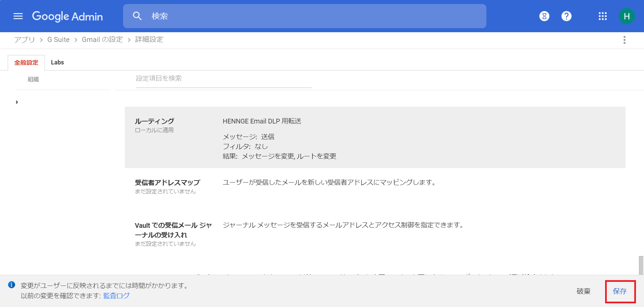The height and width of the screenshot is (307, 644).
Task: Select the 全般設定 tab
Action: click(26, 63)
